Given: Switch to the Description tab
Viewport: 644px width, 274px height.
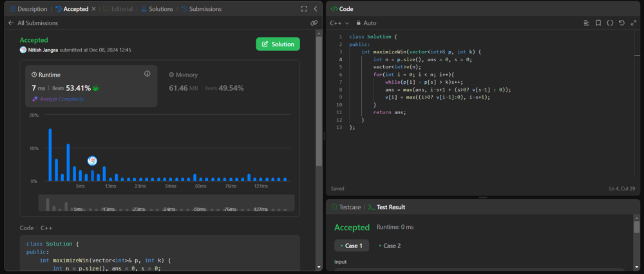Looking at the screenshot, I should pos(29,9).
